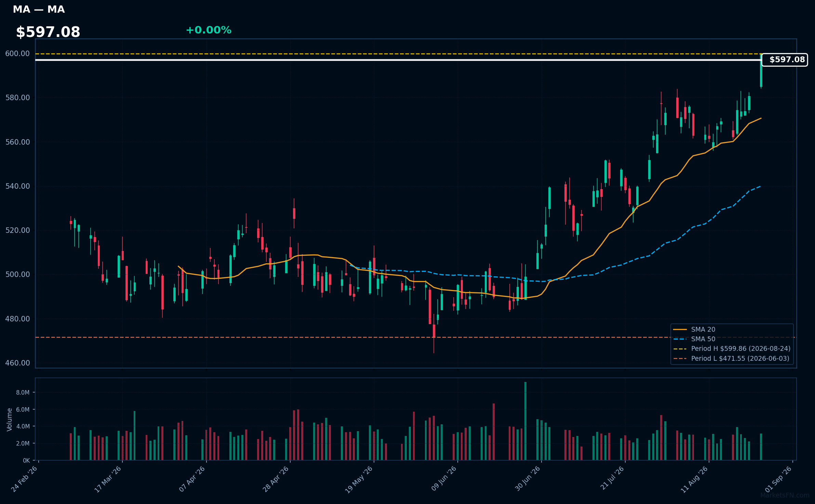815x504 pixels.
Task: Click the +0.00% change value
Action: [x=209, y=30]
